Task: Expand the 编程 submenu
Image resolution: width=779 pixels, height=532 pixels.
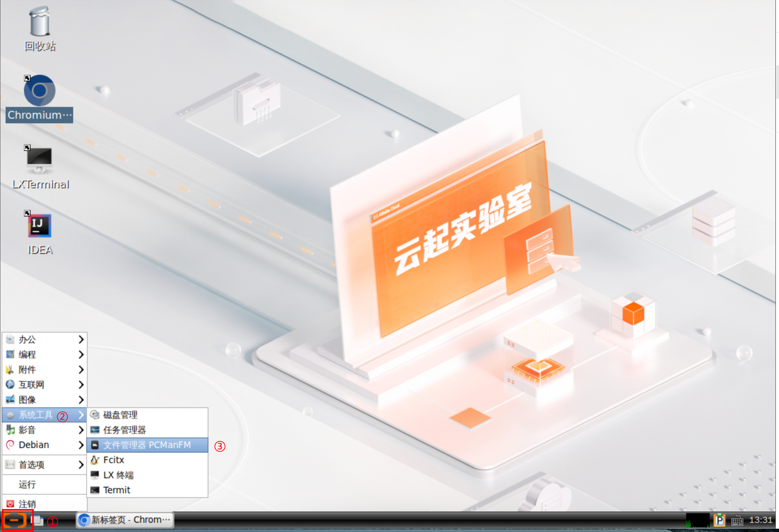Action: pos(44,355)
